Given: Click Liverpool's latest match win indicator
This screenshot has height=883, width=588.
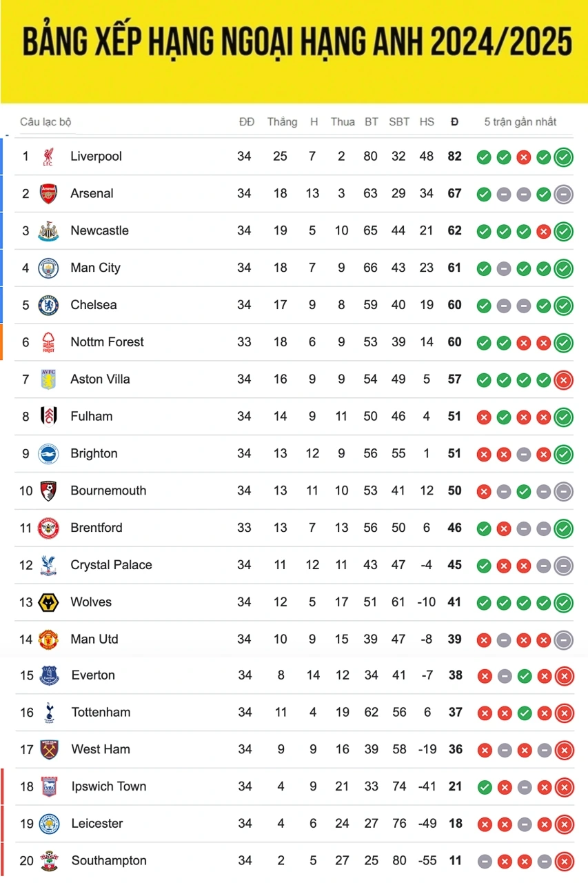Looking at the screenshot, I should pyautogui.click(x=564, y=157).
